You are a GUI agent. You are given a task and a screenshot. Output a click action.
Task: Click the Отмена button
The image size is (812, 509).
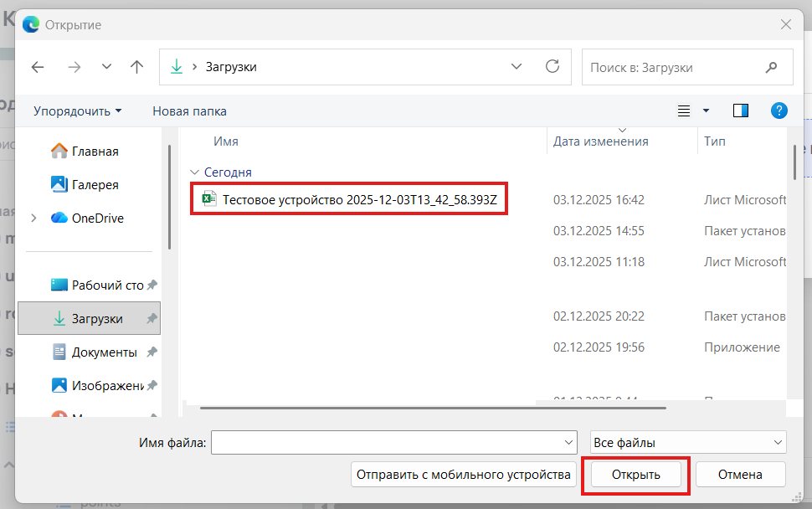click(x=740, y=474)
